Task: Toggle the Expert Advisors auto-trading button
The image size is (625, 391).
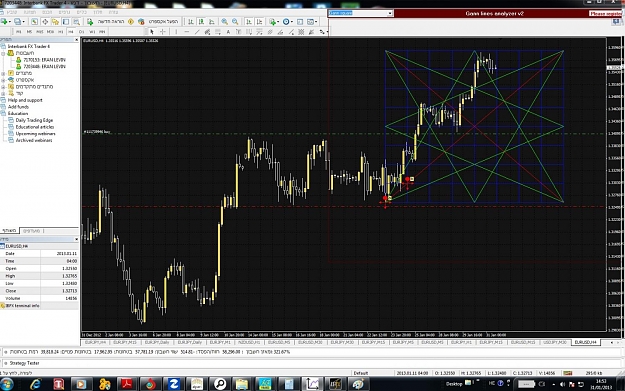Action: click(158, 22)
